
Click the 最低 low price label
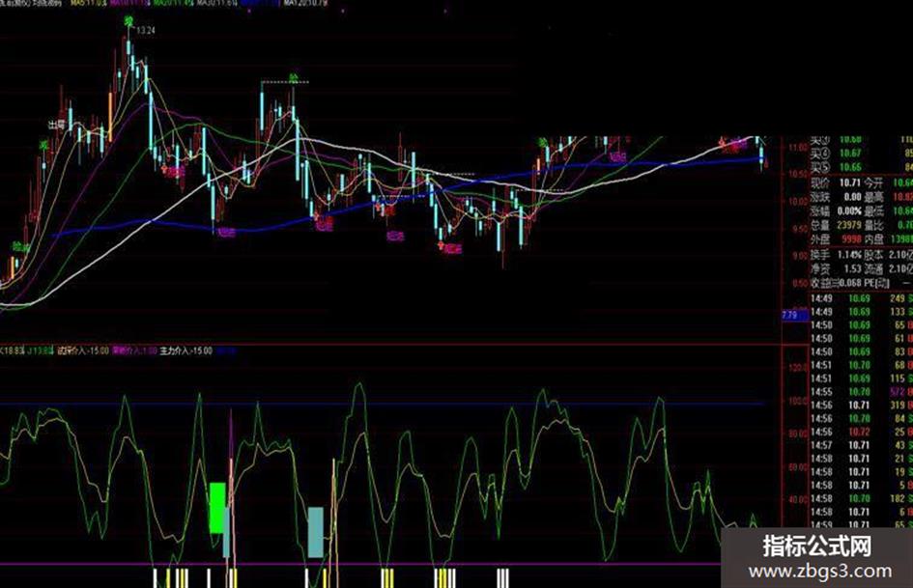click(x=873, y=210)
